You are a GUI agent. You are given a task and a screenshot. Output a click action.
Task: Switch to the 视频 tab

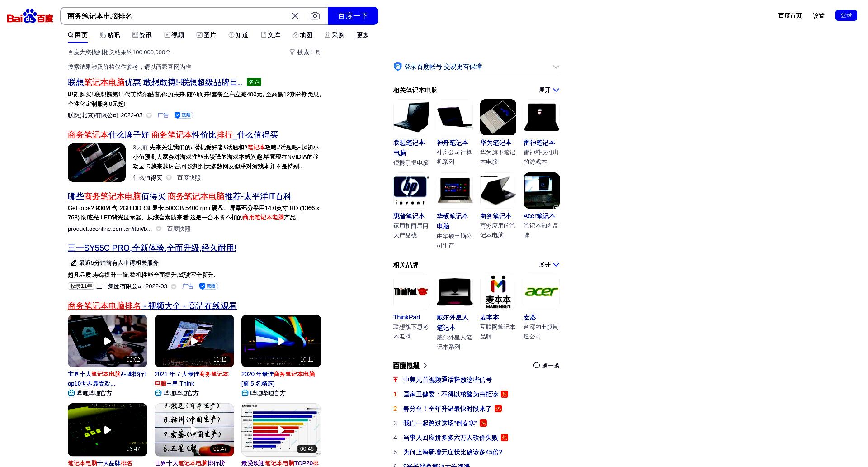tap(174, 35)
